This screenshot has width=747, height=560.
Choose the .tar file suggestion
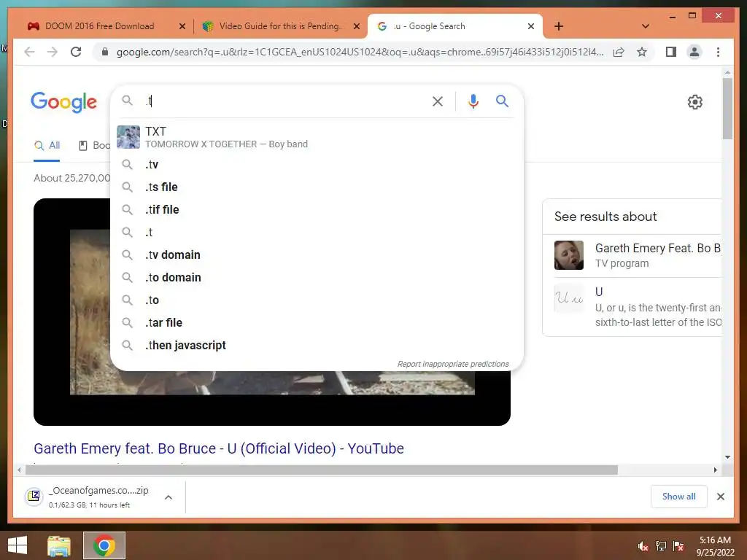point(317,323)
